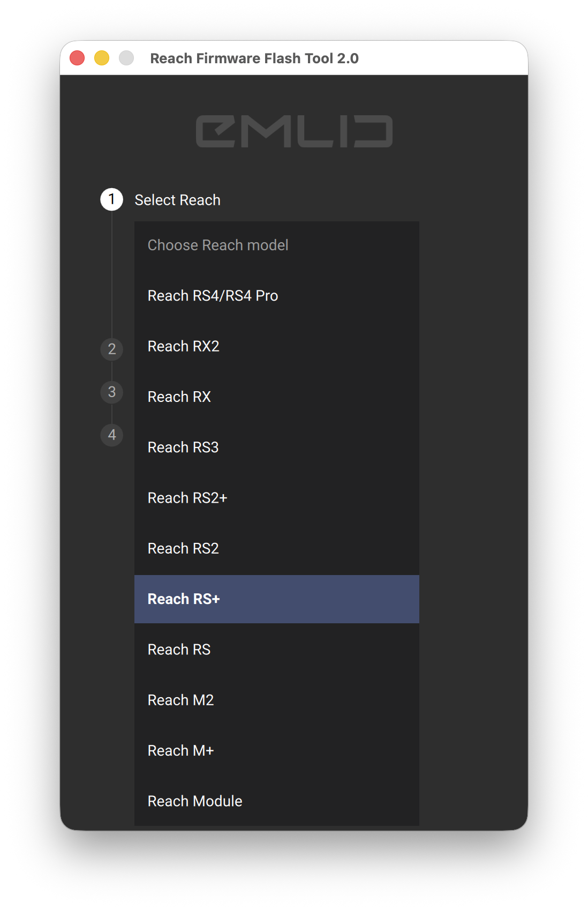Click the step 4 circle icon
The image size is (588, 910).
click(112, 435)
